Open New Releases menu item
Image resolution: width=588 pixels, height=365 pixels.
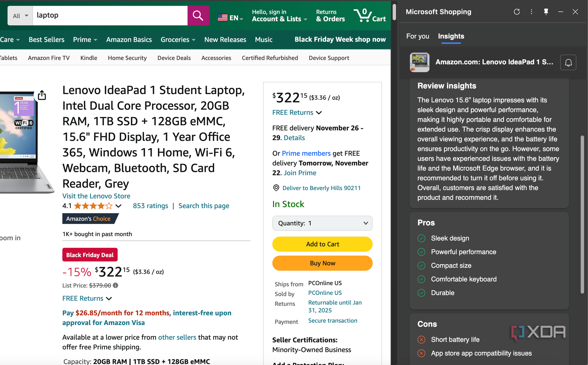[x=225, y=40]
